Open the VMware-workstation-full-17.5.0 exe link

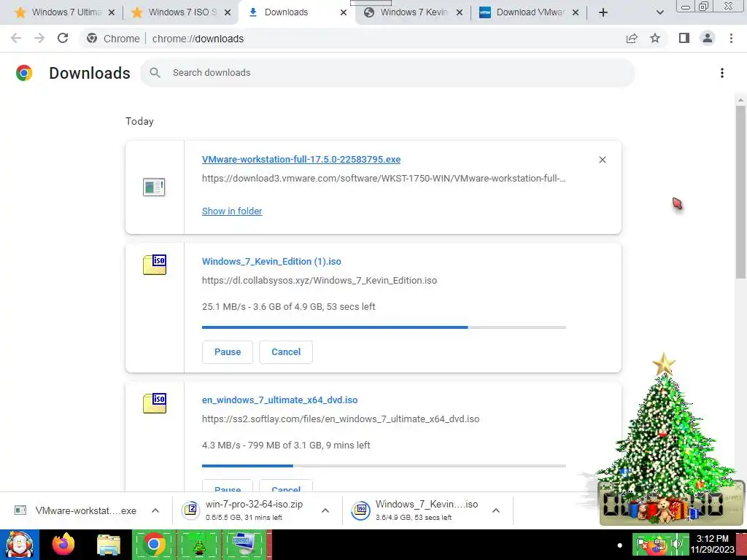(x=301, y=160)
